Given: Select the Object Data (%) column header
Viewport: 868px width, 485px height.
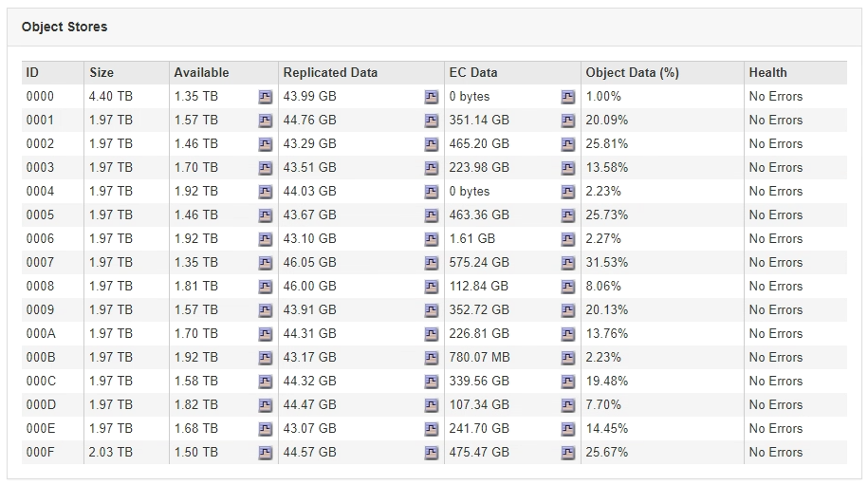Looking at the screenshot, I should pos(632,72).
